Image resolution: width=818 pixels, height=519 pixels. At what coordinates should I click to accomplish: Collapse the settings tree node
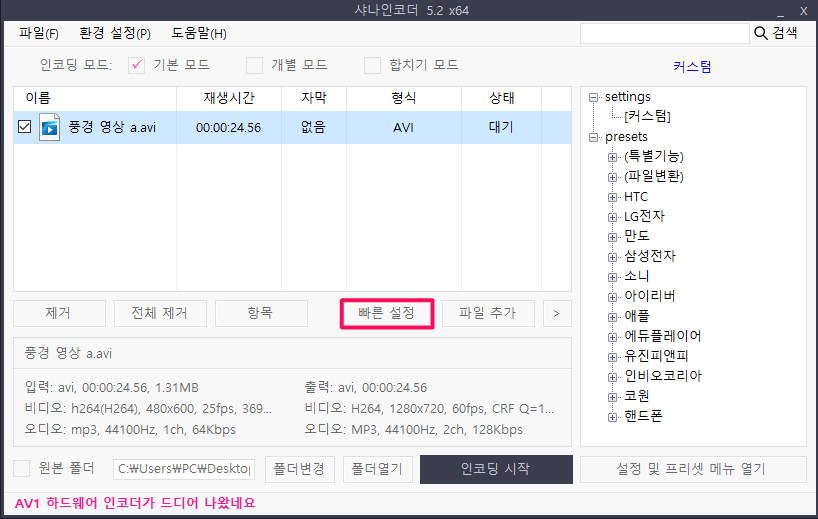pos(593,97)
